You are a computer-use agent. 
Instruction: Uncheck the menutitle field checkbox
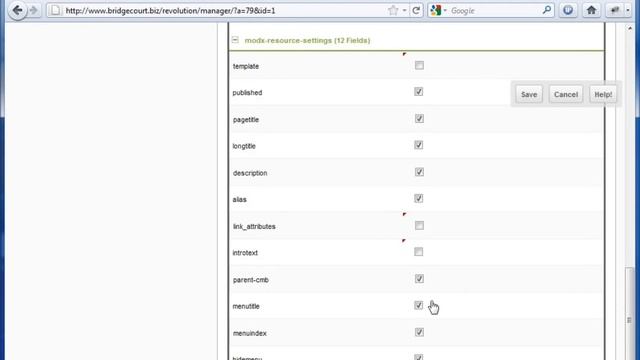(419, 306)
